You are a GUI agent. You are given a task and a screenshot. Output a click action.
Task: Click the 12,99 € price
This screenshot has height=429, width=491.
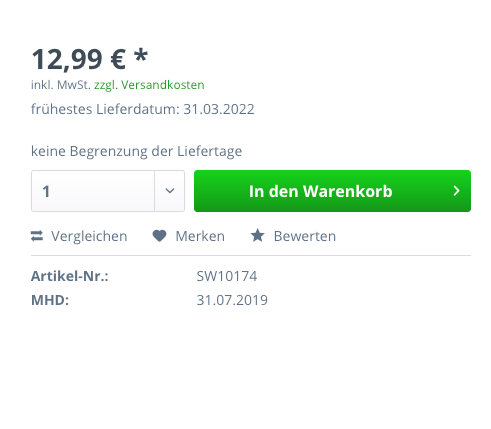(x=78, y=60)
